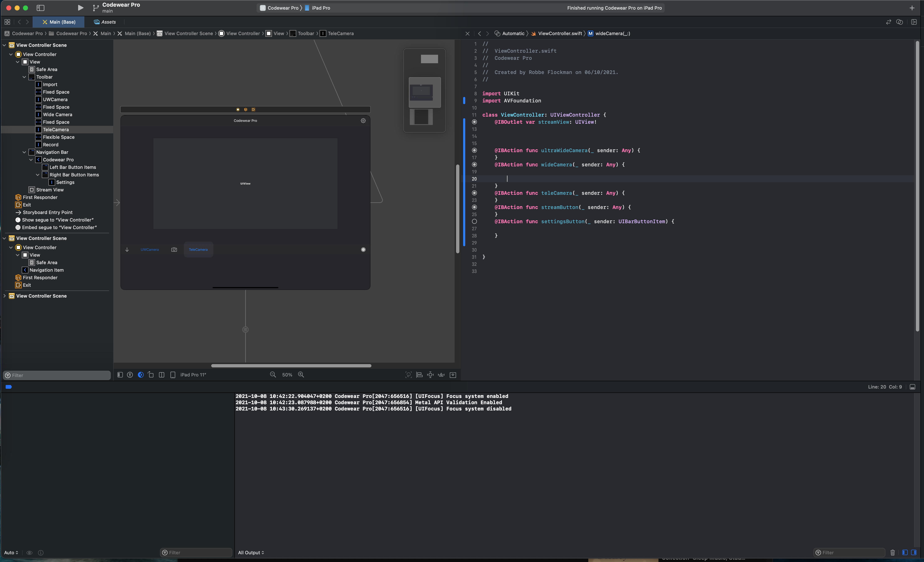Click the settings gear on iPad canvas
Viewport: 924px width, 562px height.
363,120
